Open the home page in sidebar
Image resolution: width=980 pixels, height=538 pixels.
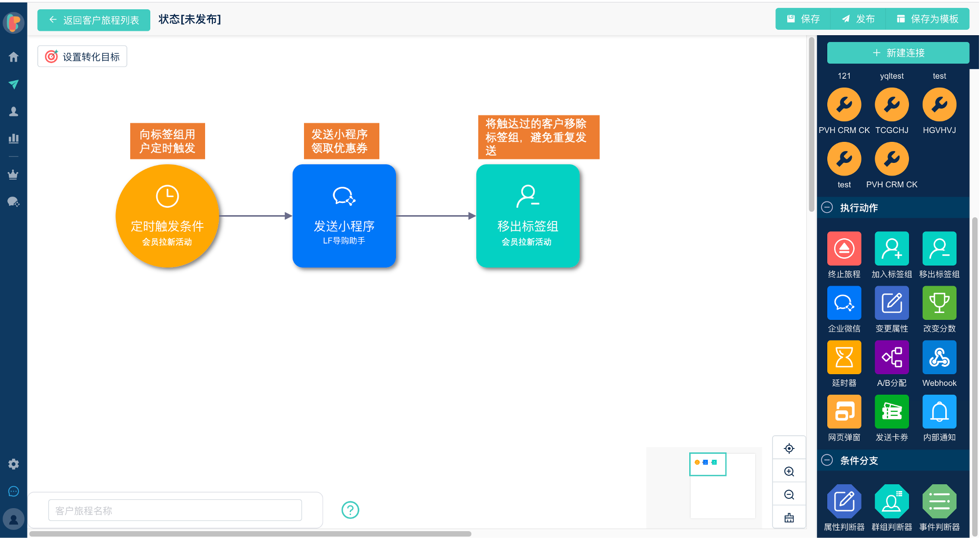14,57
